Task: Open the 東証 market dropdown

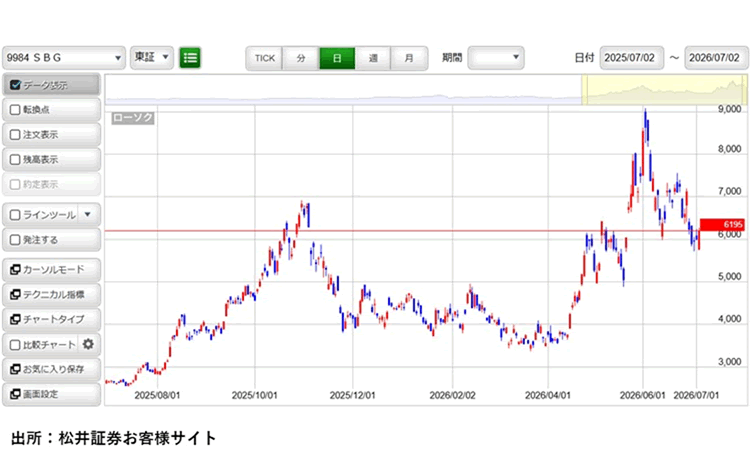Action: click(152, 57)
